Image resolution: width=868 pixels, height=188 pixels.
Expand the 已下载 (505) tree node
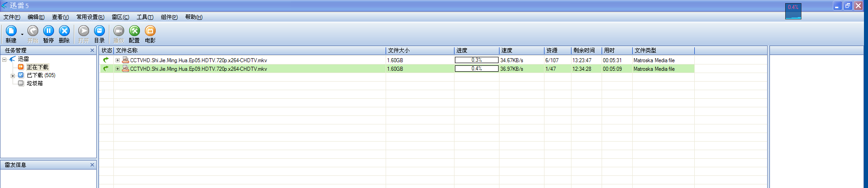tap(13, 76)
